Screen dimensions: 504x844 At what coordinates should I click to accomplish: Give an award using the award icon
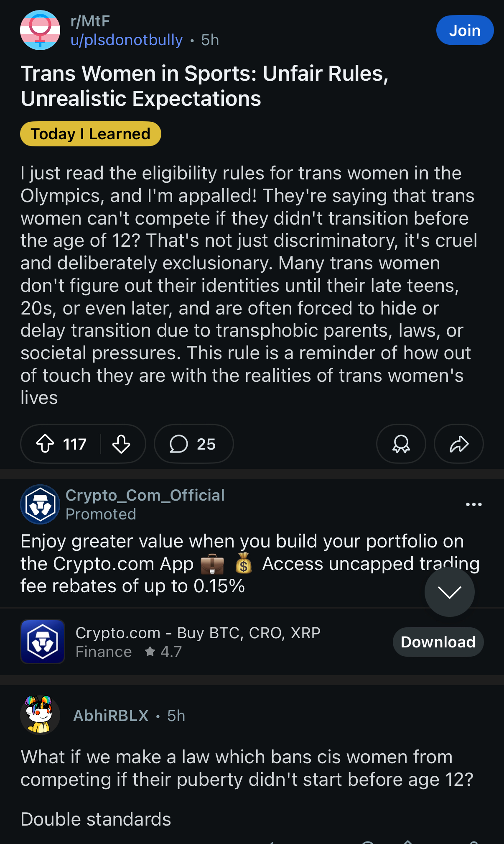pyautogui.click(x=401, y=444)
